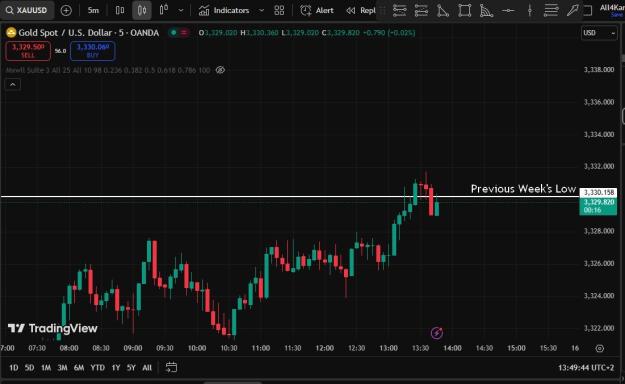Select the rectangle drawing tool

pyautogui.click(x=464, y=10)
